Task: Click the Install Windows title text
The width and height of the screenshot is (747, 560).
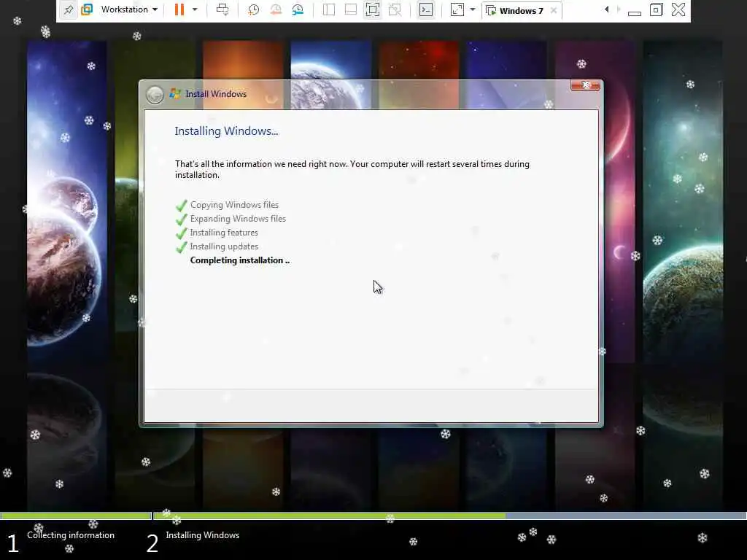Action: tap(216, 94)
